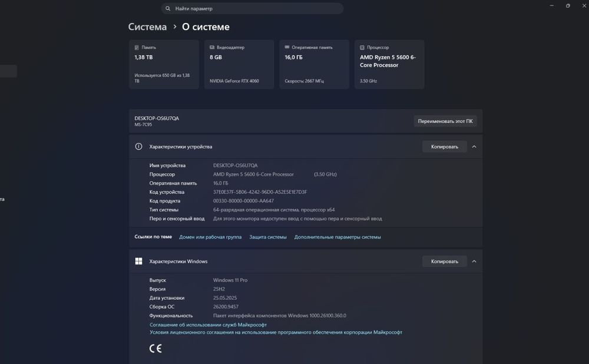
Task: Select the device name value DESKTOP-OS6U7QA
Action: coord(235,166)
